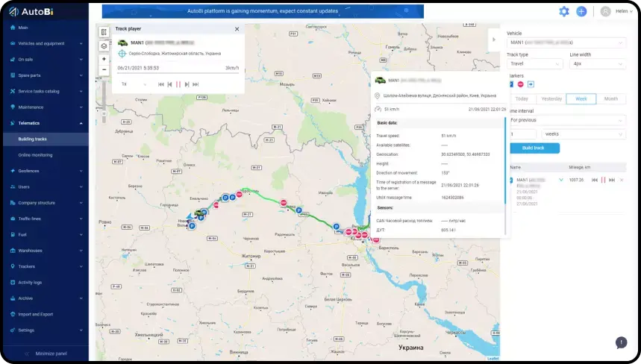Click the Geofences pin icon
641x364 pixels.
coord(12,171)
